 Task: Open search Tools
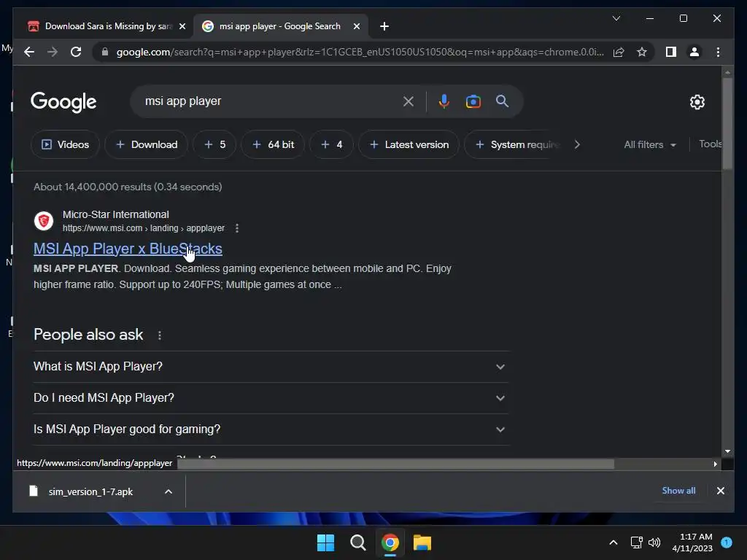(x=710, y=144)
